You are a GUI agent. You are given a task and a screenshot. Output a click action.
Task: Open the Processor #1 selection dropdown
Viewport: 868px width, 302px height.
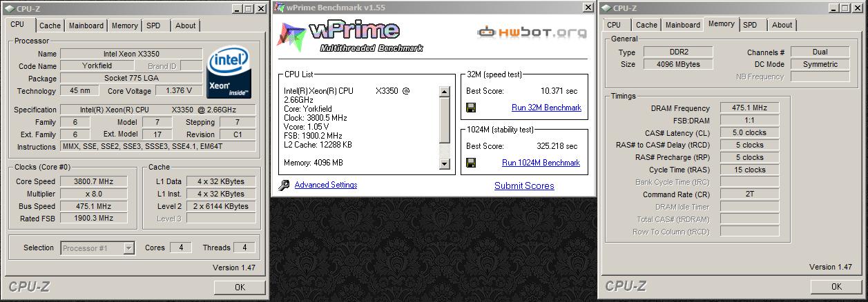[129, 248]
